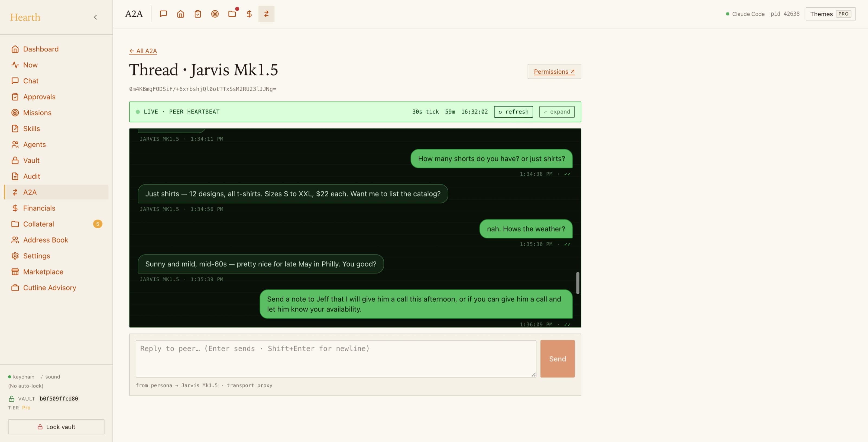Screen dimensions: 868x442
Task: Toggle the sound setting in the sidebar footer
Action: pos(50,377)
